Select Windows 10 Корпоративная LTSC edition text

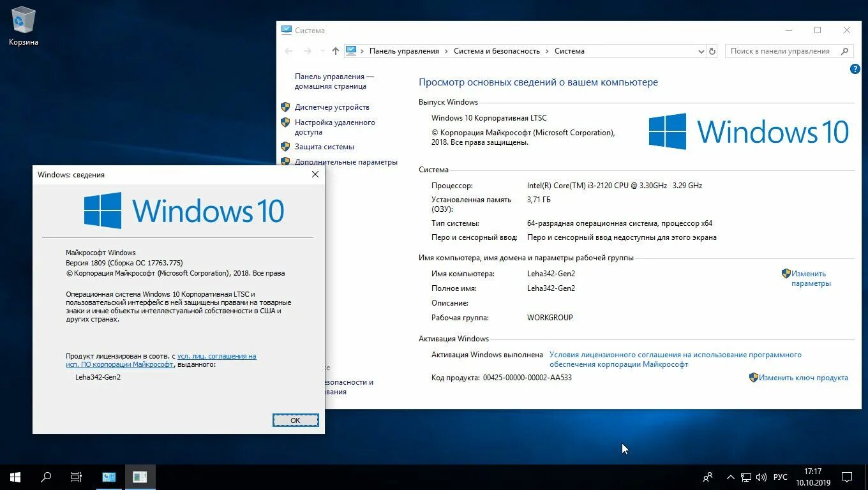(489, 118)
